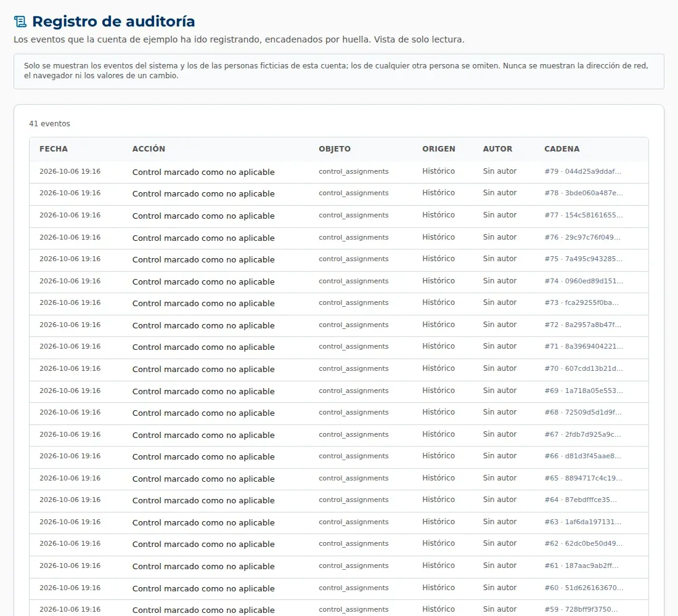Click 'Histórico' in row #60

click(x=438, y=588)
